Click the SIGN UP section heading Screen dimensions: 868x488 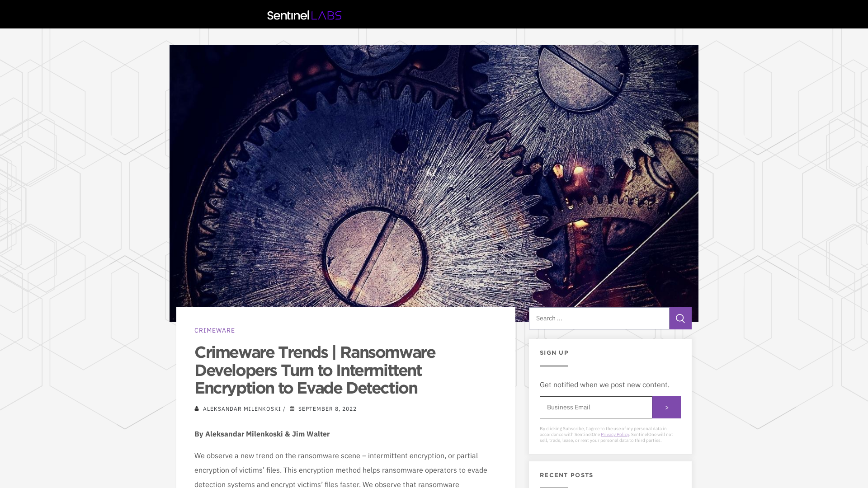554,352
